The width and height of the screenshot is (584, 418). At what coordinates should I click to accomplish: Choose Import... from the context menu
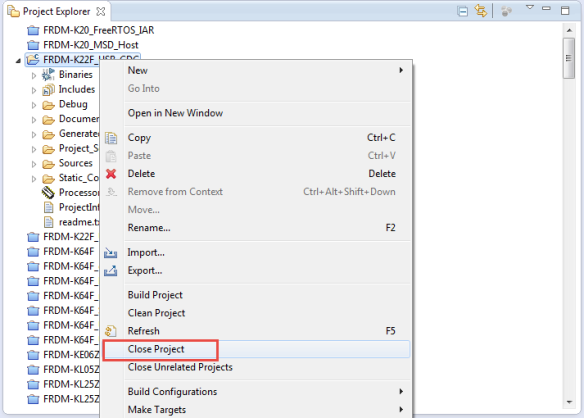point(266,253)
